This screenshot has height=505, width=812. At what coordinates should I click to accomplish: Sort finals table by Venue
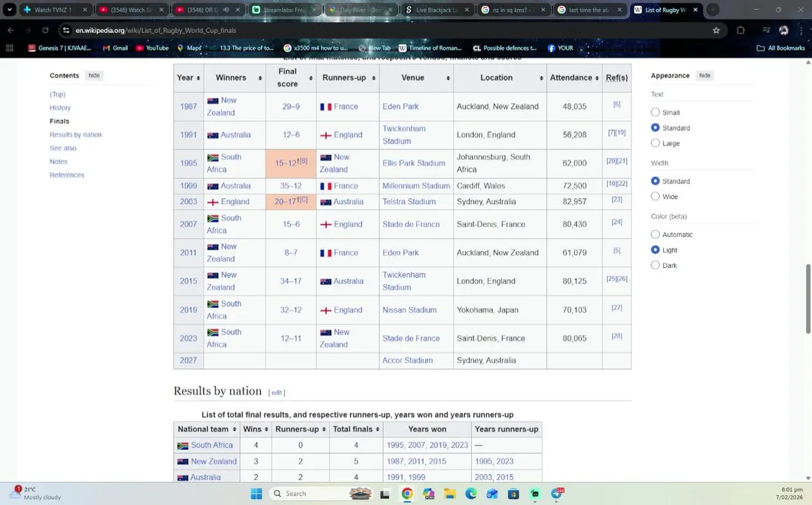(416, 78)
